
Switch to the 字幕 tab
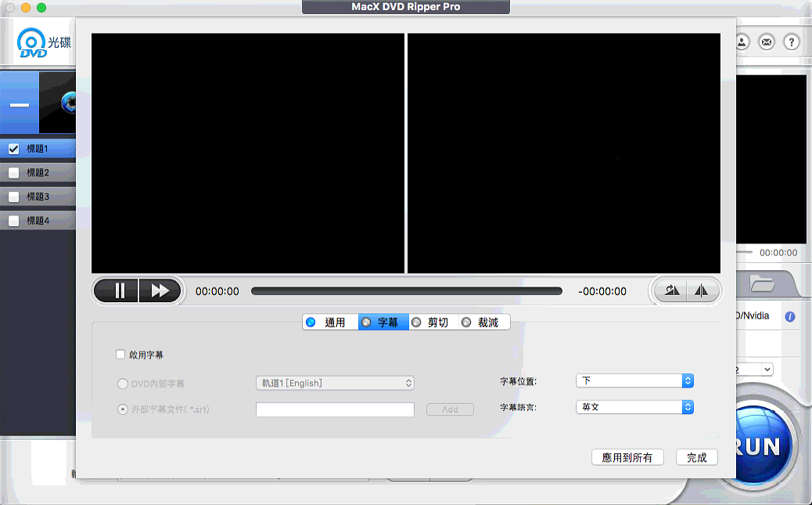383,323
